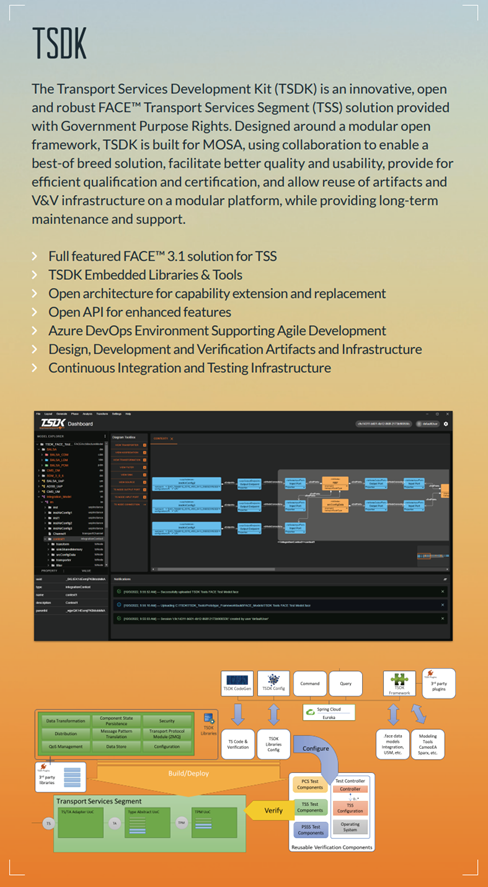488x887 pixels.
Task: Click the orange srcConfigData node in diagram
Action: (x=335, y=506)
